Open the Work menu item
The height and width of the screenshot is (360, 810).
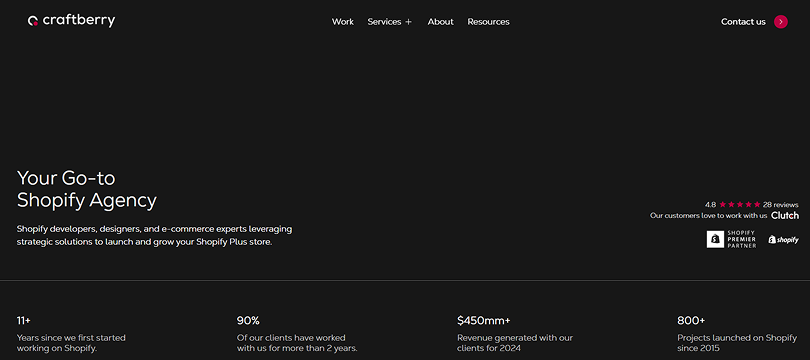tap(342, 22)
